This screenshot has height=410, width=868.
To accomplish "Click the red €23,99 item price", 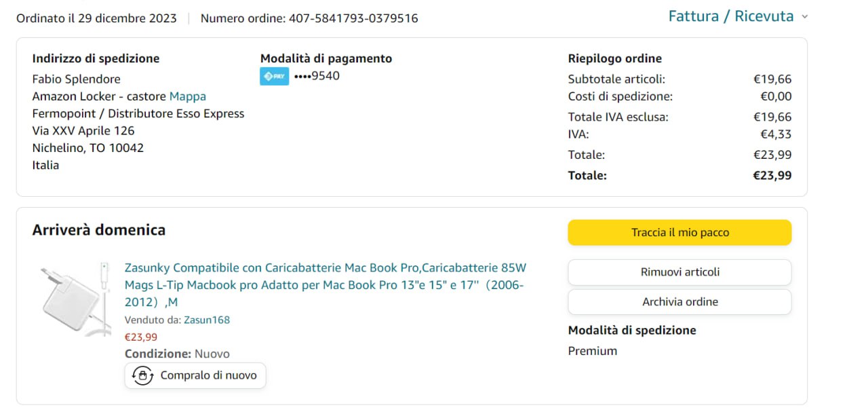I will pyautogui.click(x=141, y=337).
